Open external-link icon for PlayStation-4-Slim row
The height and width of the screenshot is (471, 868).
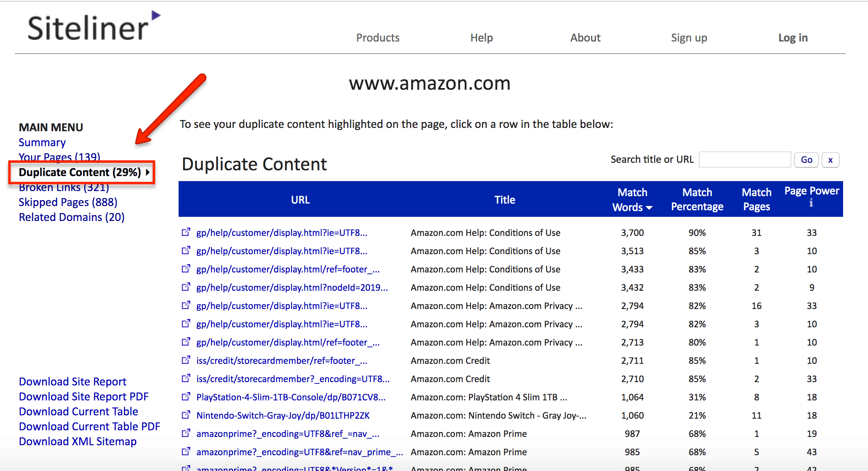click(186, 397)
